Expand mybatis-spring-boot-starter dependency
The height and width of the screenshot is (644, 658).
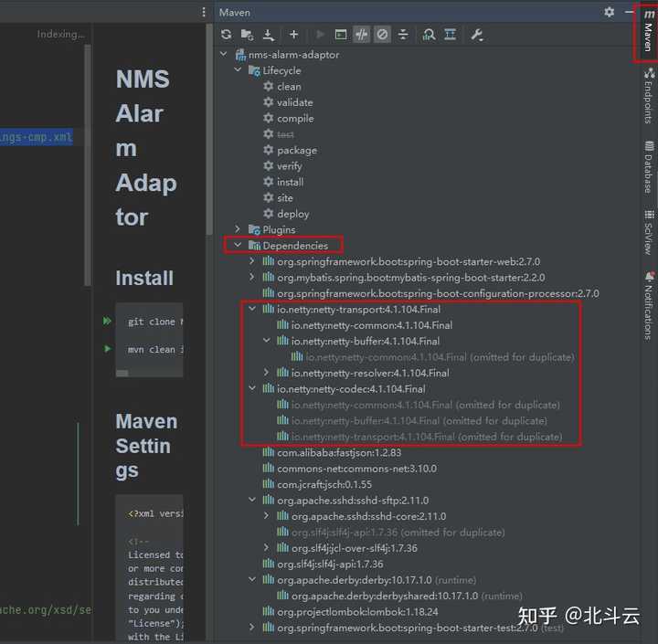point(252,277)
